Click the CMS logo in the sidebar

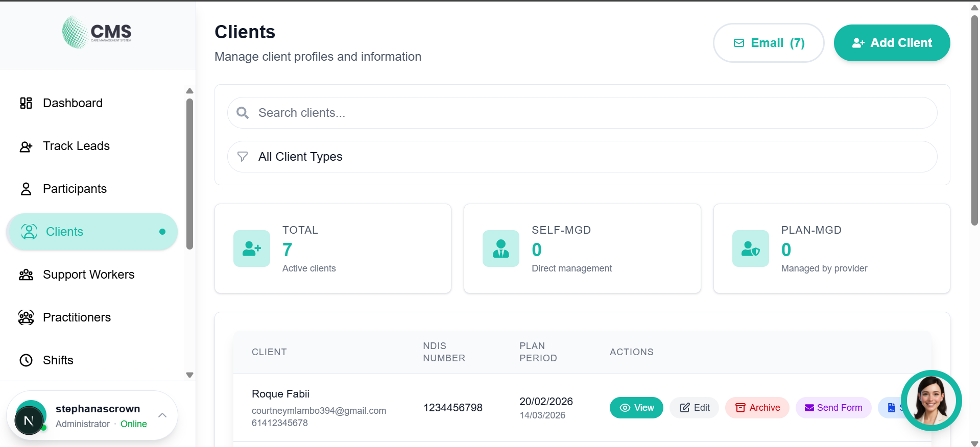[97, 32]
